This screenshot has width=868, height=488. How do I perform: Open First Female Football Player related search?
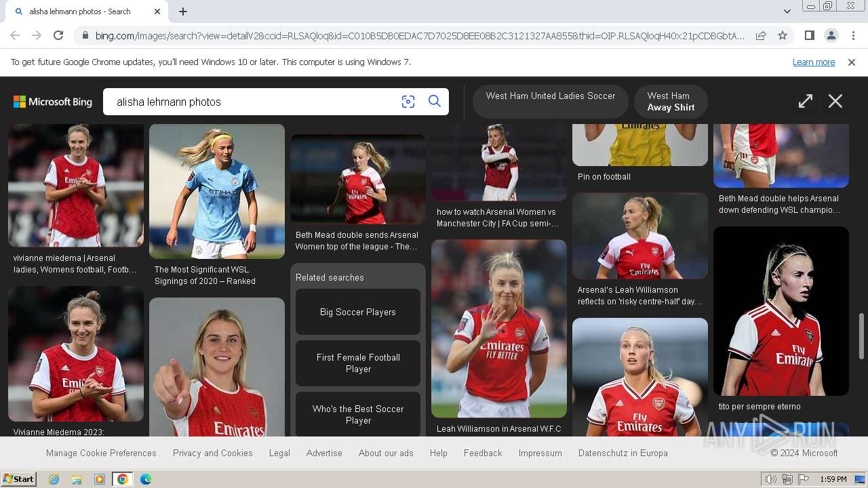(358, 363)
